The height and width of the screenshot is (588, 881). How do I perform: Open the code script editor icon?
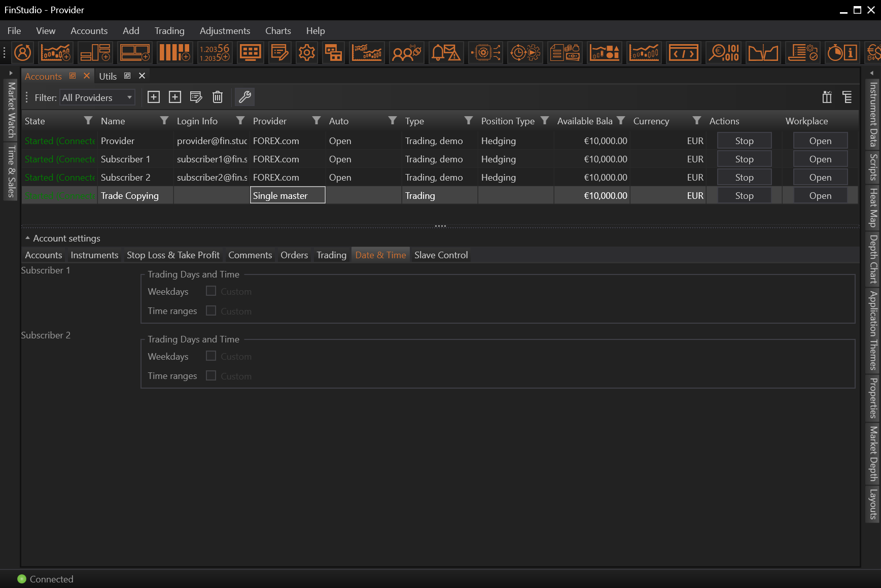click(x=683, y=53)
